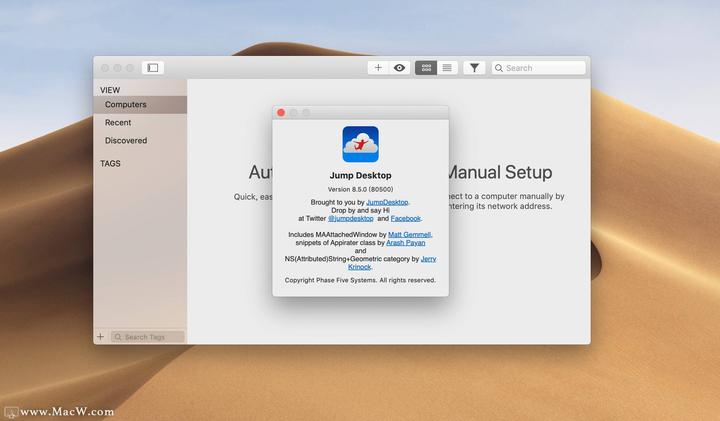Click the Copyright Phase Five Systems text

(x=360, y=280)
